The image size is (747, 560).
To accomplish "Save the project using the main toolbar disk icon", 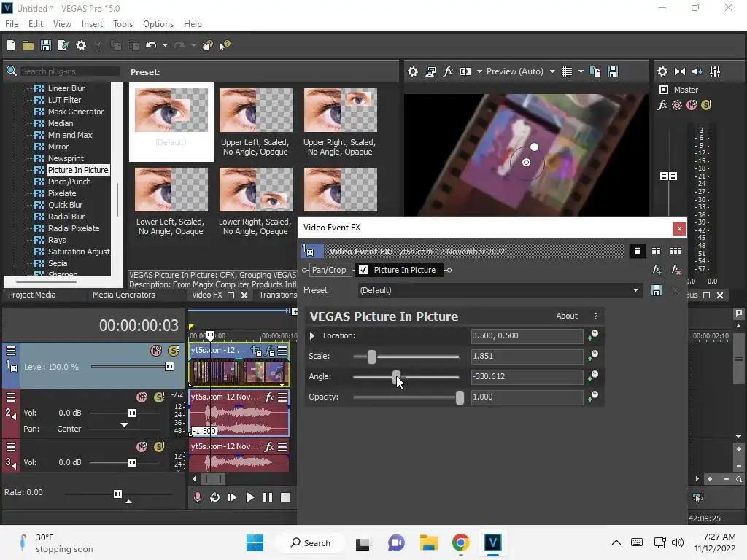I will pos(46,45).
